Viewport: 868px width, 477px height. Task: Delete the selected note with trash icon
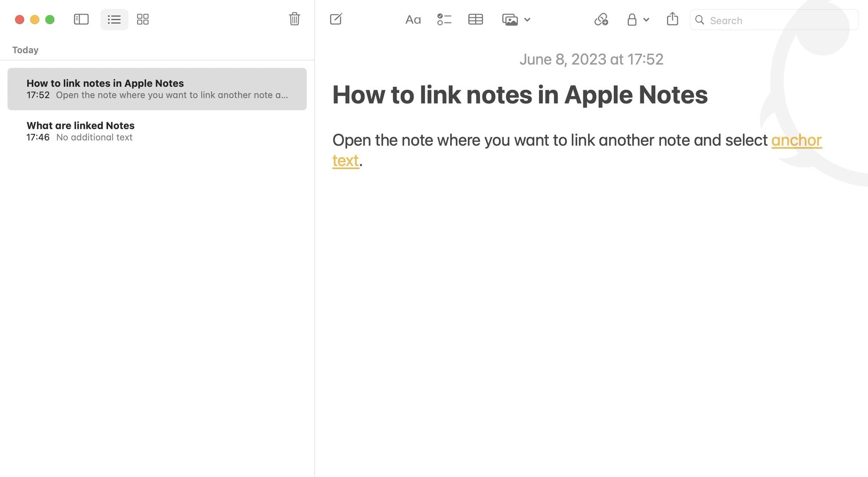[x=294, y=19]
